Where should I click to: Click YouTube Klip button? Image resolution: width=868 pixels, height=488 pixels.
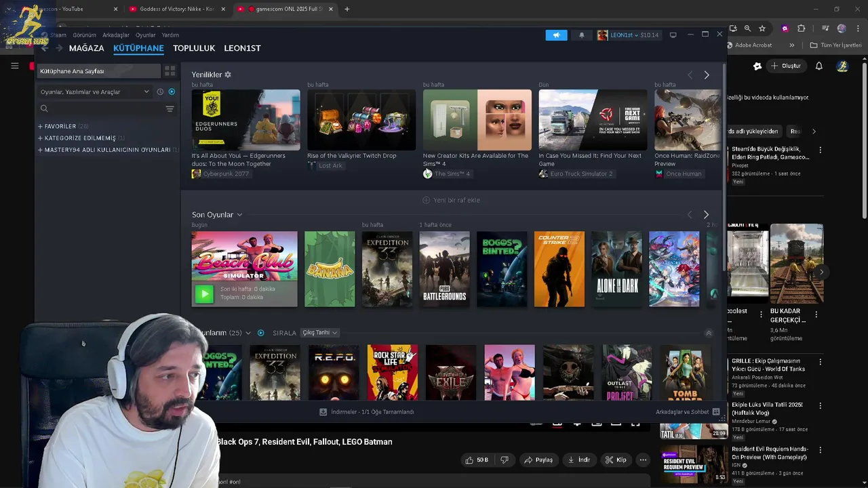tap(616, 460)
